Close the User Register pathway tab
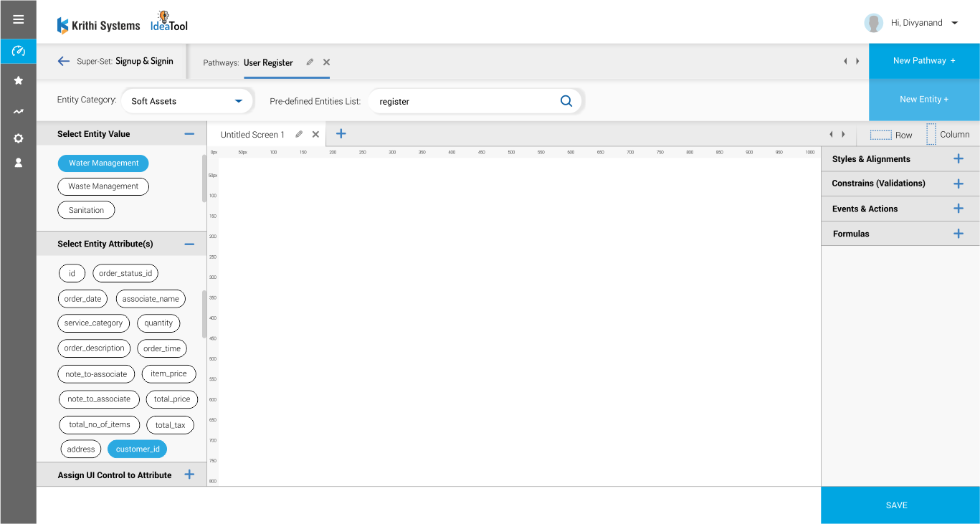Viewport: 980px width, 524px height. (x=326, y=62)
